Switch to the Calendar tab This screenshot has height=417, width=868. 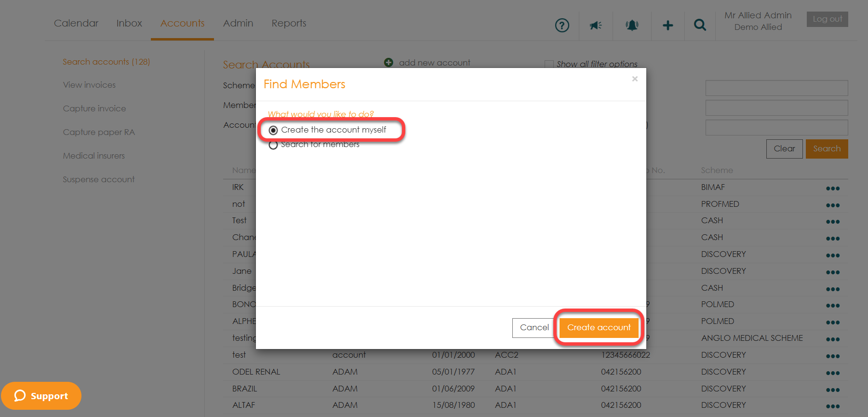(76, 23)
